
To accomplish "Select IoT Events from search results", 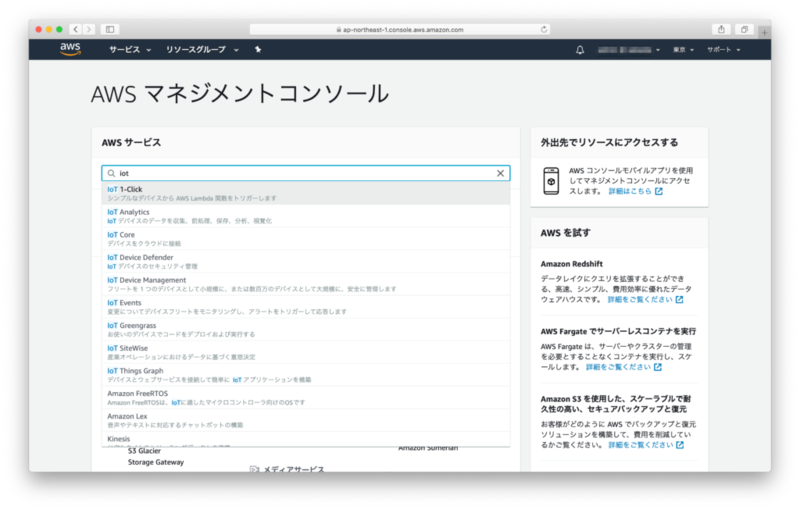I will [306, 307].
